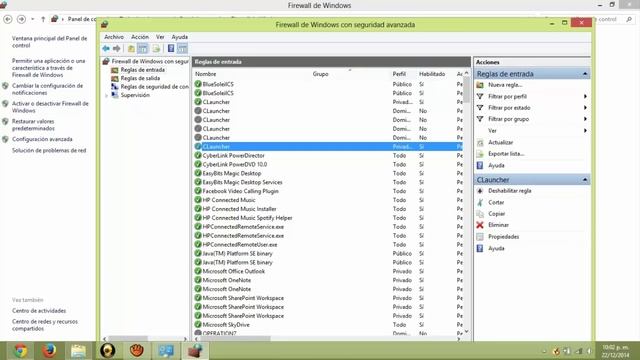Image resolution: width=640 pixels, height=360 pixels.
Task: Click the green check of Facebook Video Calling Plugin
Action: [198, 191]
